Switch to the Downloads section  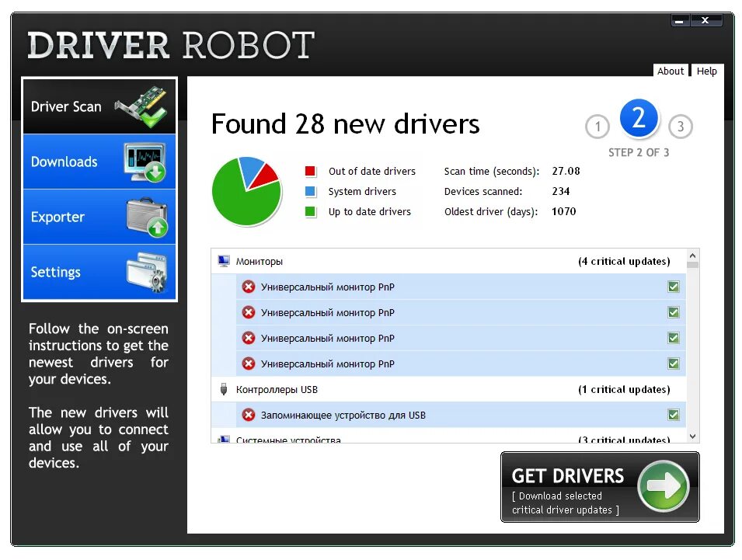click(x=99, y=162)
